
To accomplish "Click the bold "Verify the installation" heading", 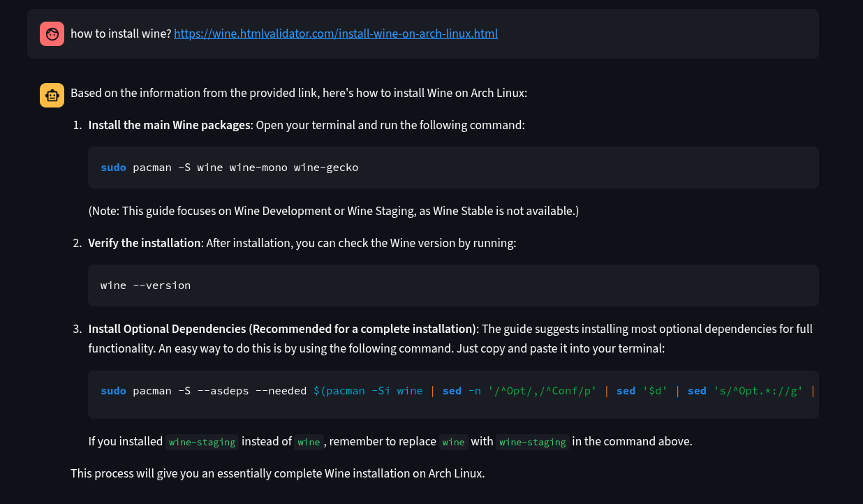I will click(145, 244).
